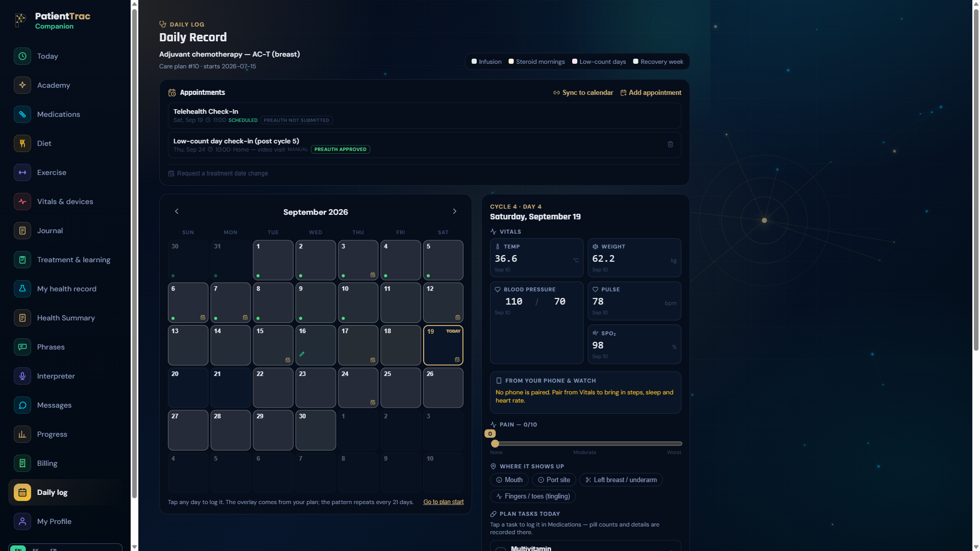980x551 pixels.
Task: Click the PatientTrac Companion logo
Action: pyautogui.click(x=53, y=20)
